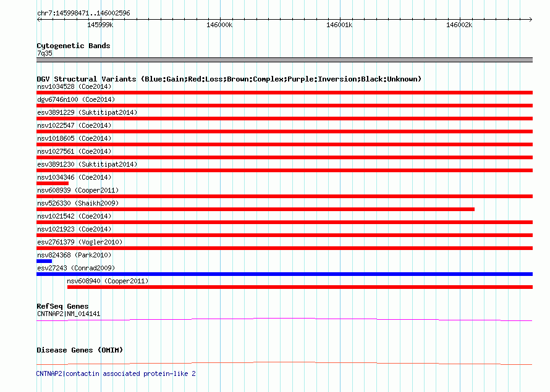Viewport: 550px width, 392px height.
Task: Select the nsv608939 (Cooper2011) variant label
Action: point(77,190)
